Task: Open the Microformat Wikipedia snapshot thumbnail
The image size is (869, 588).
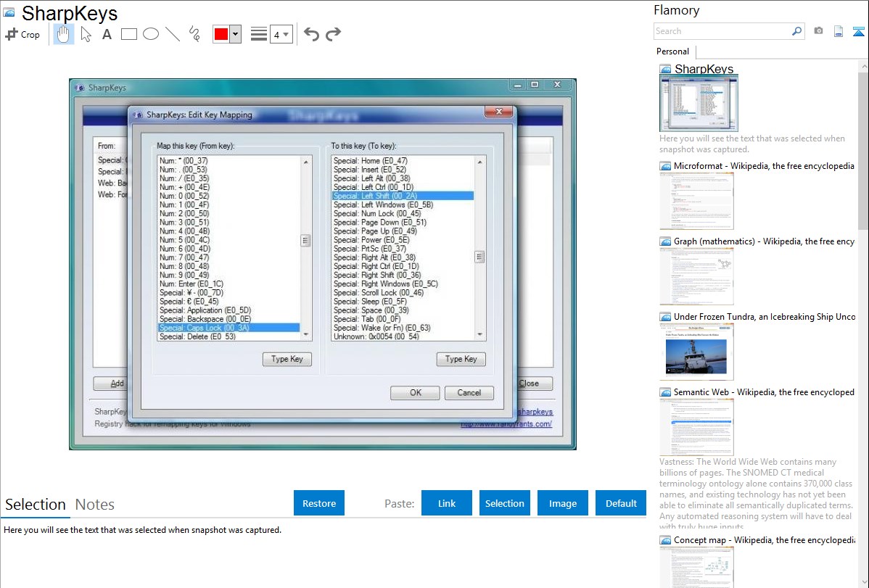Action: 696,201
